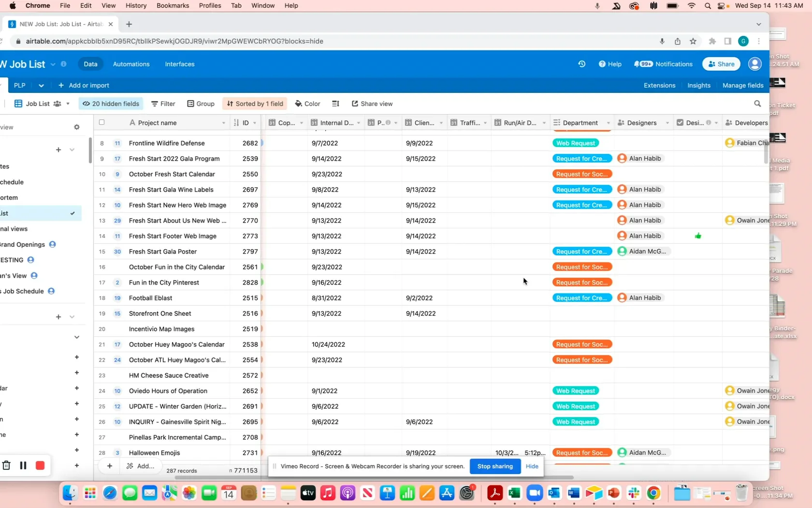Expand Job List base name dropdown
Screen dimensions: 812x508
[53, 64]
